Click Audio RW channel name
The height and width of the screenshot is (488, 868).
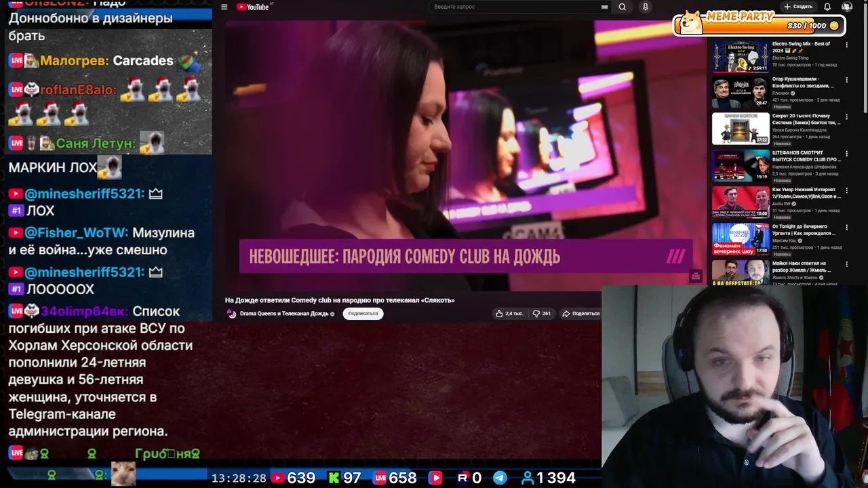pyautogui.click(x=783, y=204)
